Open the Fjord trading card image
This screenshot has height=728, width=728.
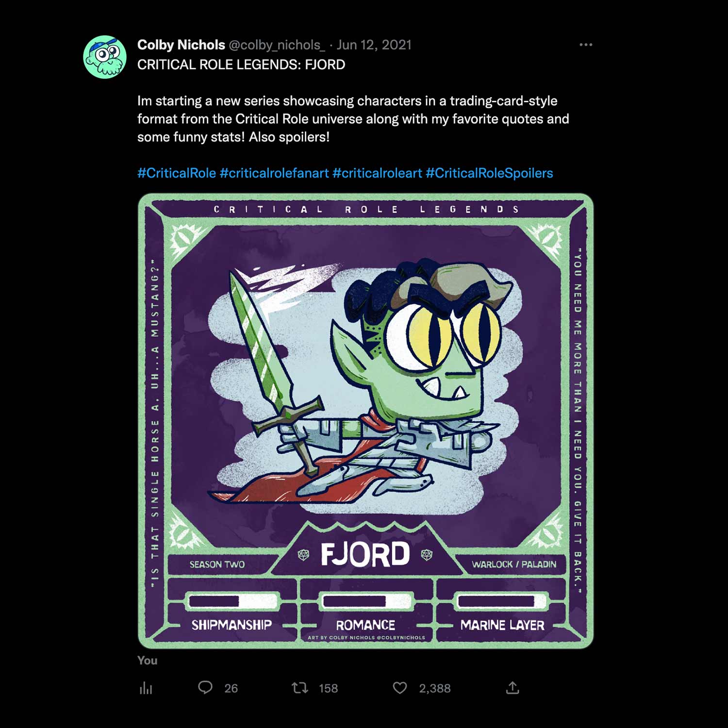click(x=365, y=421)
